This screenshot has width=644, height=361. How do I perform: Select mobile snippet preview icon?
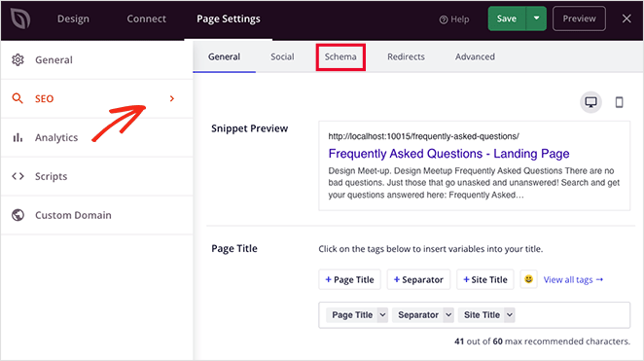pyautogui.click(x=619, y=102)
